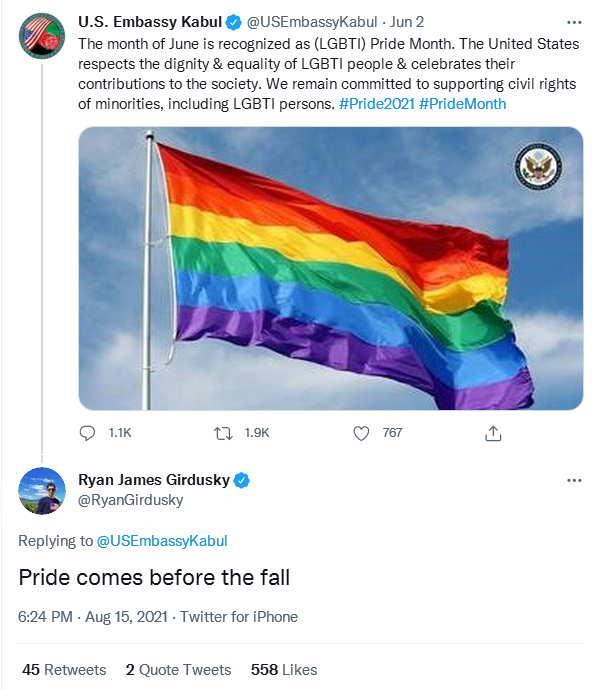Viewport: 600px width, 690px height.
Task: Open Ryan James Girdusky's profile avatar
Action: tap(41, 490)
